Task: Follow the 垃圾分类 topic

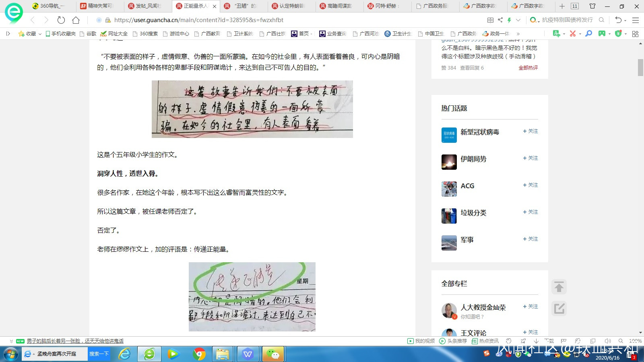Action: [x=530, y=212]
